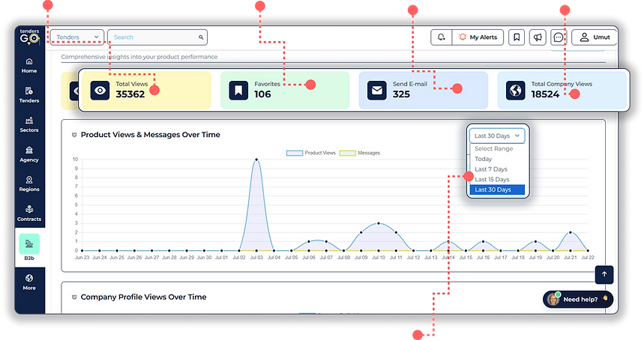Click the Send E-mail envelope icon

[376, 90]
